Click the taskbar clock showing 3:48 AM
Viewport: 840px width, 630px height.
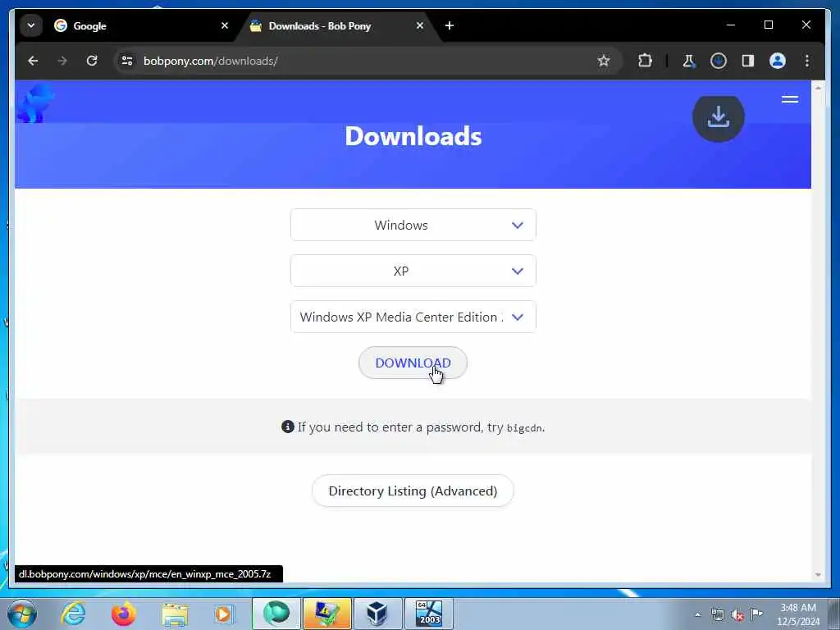798,614
